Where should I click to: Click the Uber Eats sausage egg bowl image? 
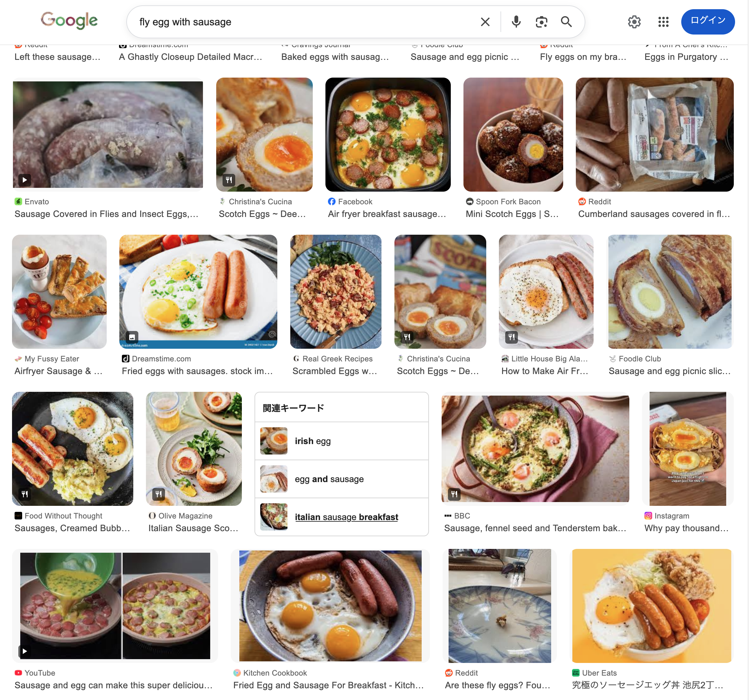[x=651, y=605]
